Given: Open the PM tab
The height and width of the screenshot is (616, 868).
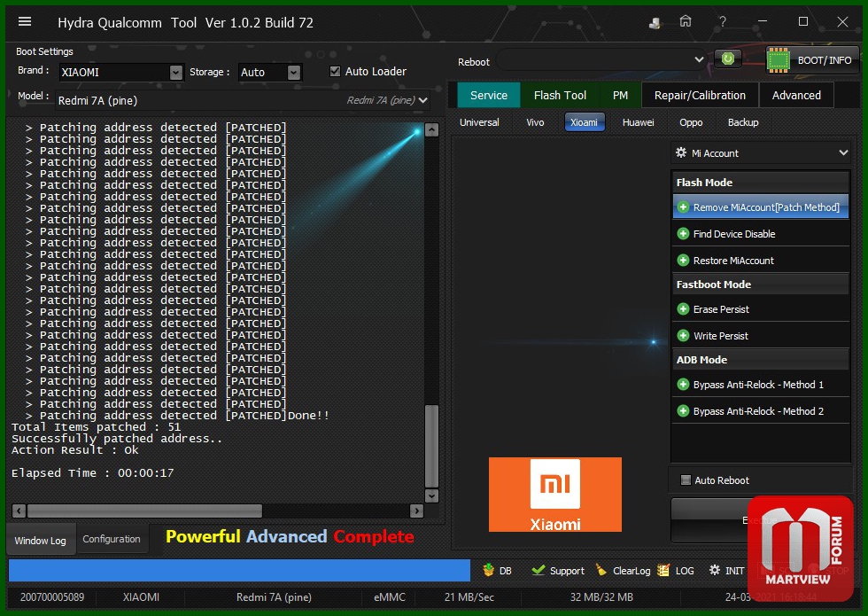Looking at the screenshot, I should [x=620, y=96].
